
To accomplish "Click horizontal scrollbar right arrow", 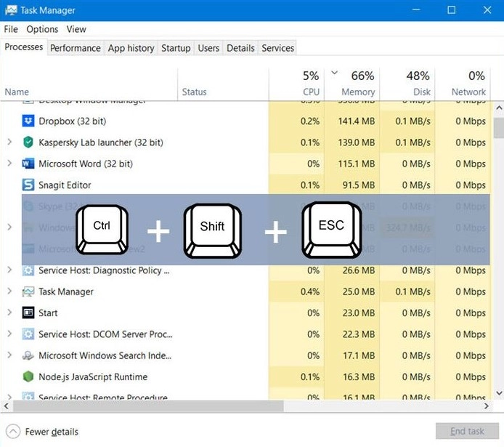I will coord(487,406).
